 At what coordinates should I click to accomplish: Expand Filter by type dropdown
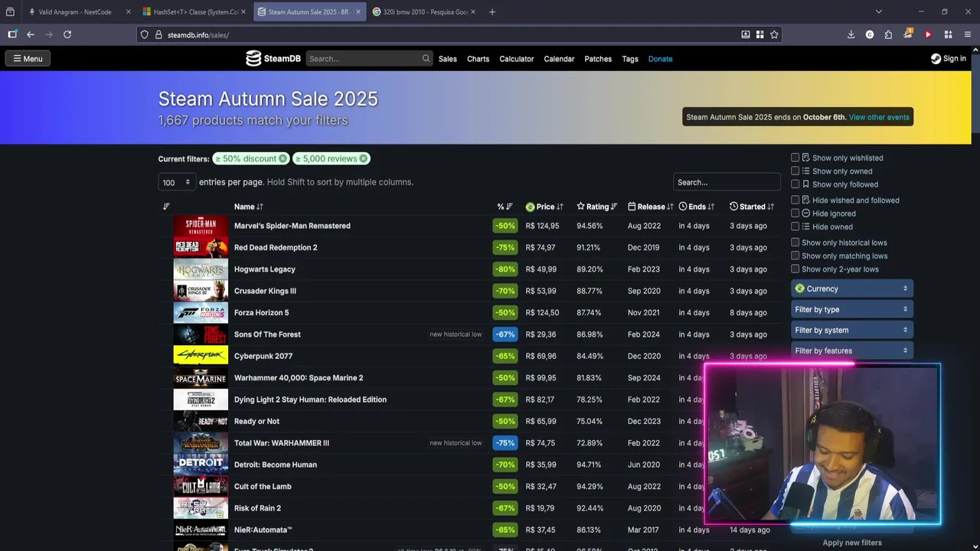click(851, 309)
